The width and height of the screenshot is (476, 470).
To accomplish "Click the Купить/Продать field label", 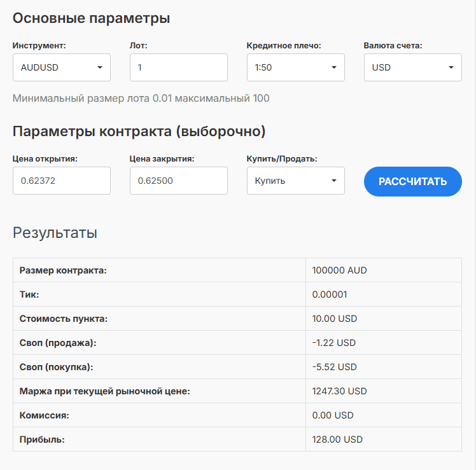I will pos(282,159).
